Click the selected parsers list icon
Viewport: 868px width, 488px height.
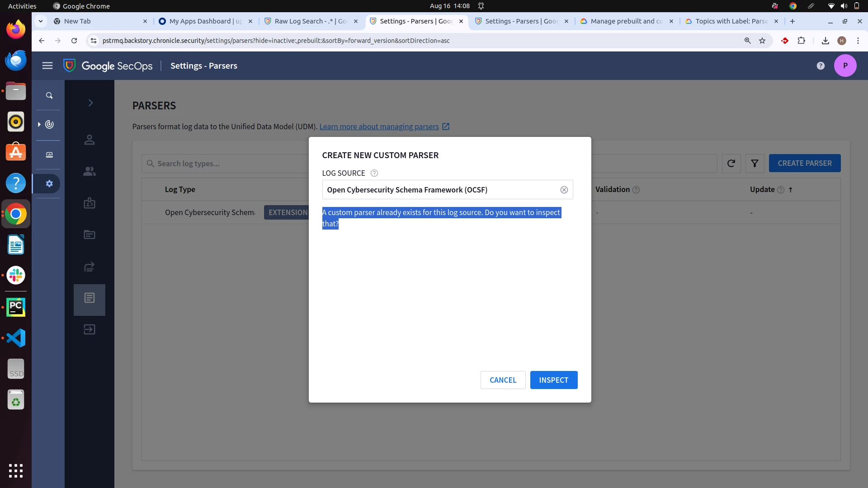point(90,298)
